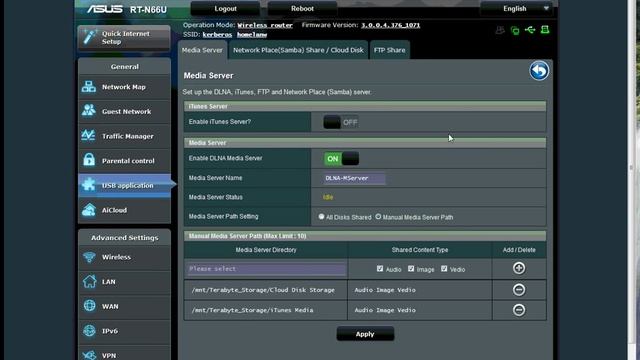Click /mnt/Terabyte_Storage/iTunes Media path text
Screen dimensions: 640x360
point(252,310)
